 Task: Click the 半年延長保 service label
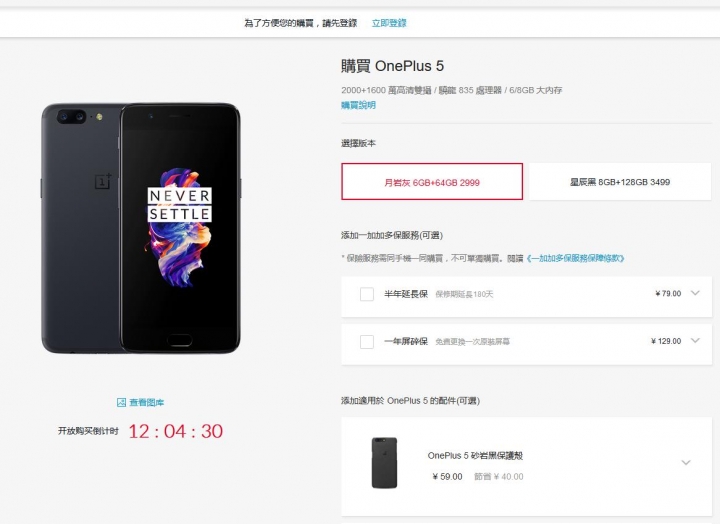click(x=406, y=294)
